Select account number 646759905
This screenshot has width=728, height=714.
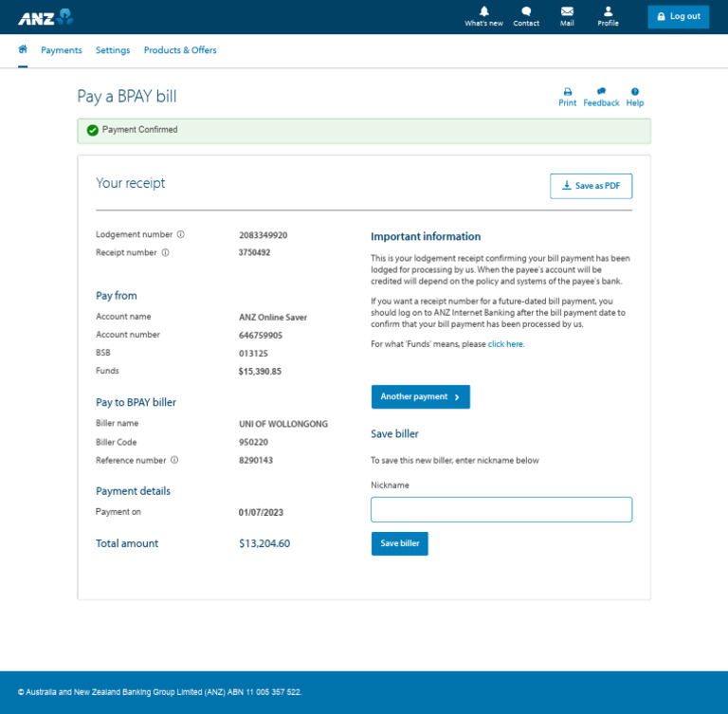coord(261,336)
